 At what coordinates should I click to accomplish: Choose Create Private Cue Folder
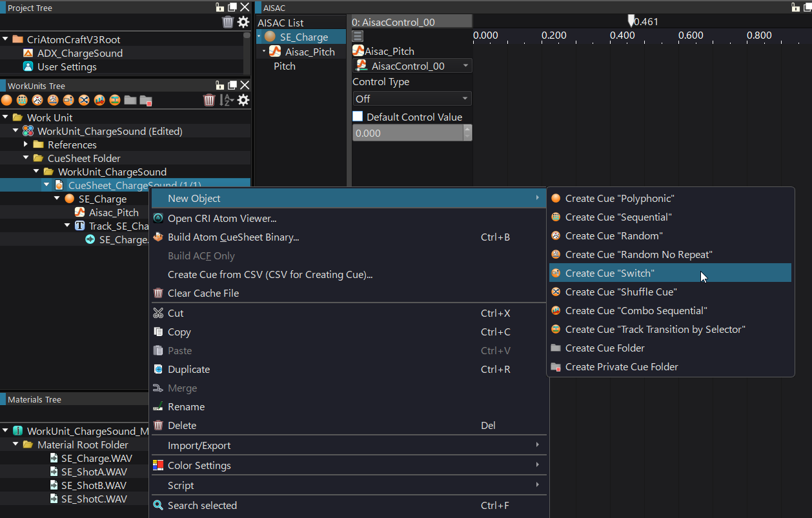pyautogui.click(x=670, y=367)
